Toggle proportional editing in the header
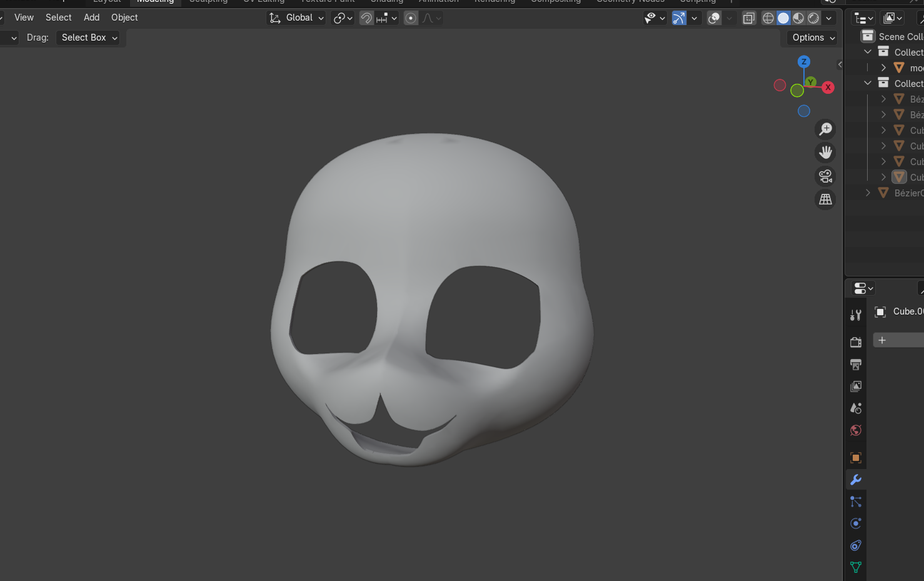The width and height of the screenshot is (924, 581). [411, 18]
